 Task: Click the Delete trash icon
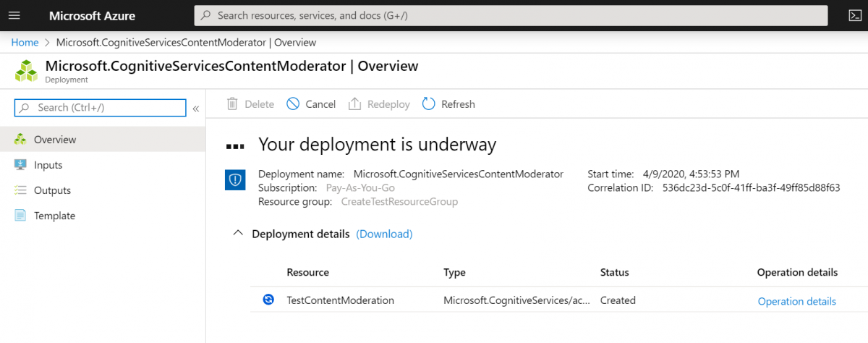[x=232, y=103]
